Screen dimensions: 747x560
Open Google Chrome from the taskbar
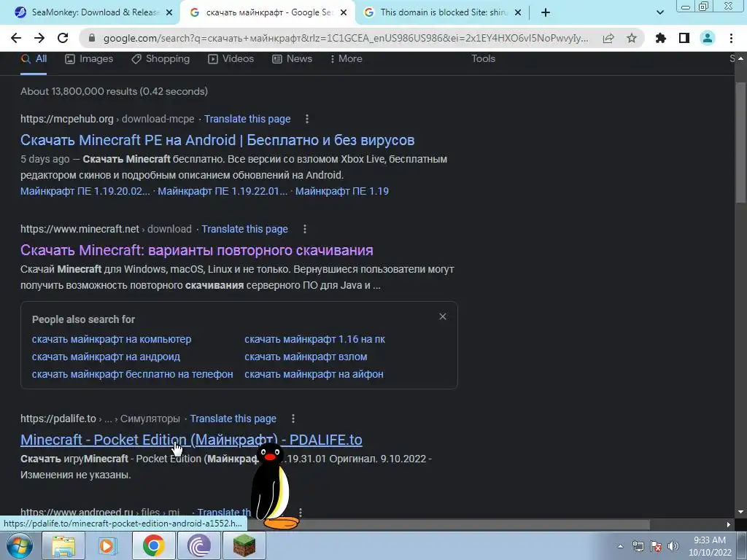click(153, 545)
